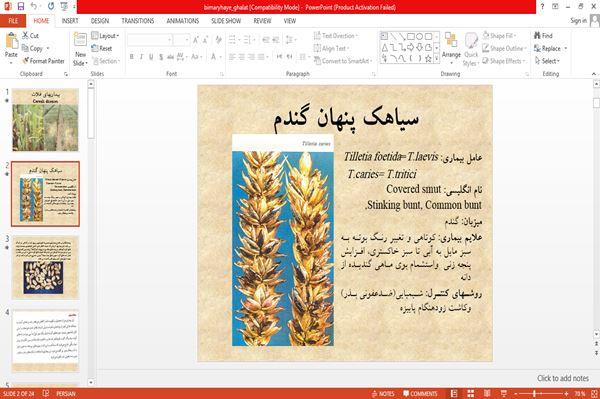Click the PERSIAN language indicator
Viewport: 600px width, 399px height.
[x=66, y=394]
